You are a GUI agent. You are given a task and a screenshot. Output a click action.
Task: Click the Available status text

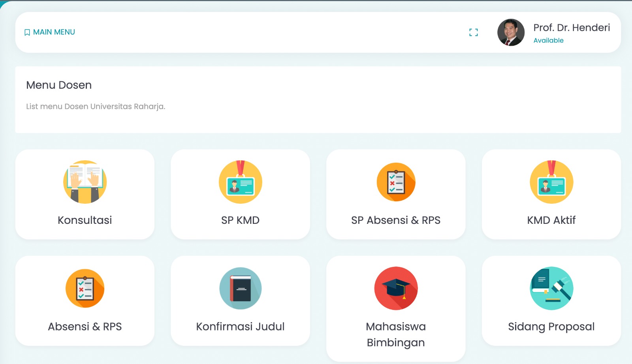coord(548,40)
